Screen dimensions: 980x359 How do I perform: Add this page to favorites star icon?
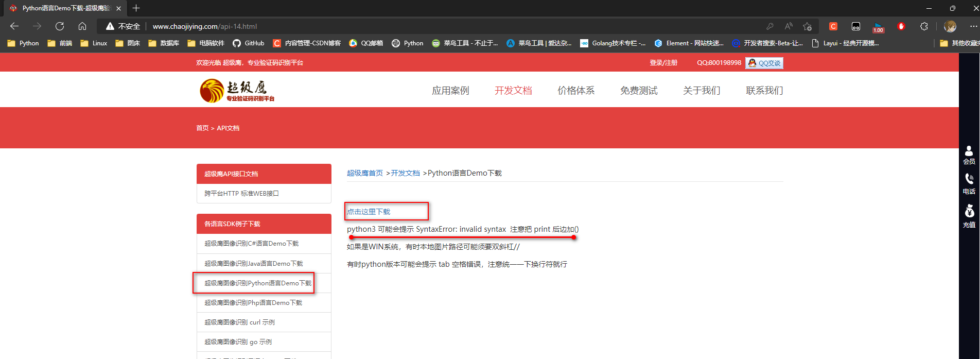point(807,26)
